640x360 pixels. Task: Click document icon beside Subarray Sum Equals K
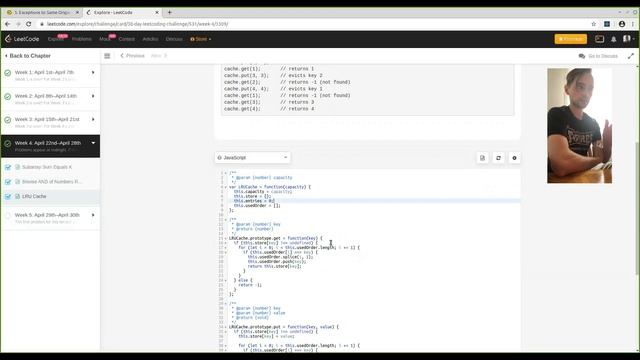(x=18, y=167)
